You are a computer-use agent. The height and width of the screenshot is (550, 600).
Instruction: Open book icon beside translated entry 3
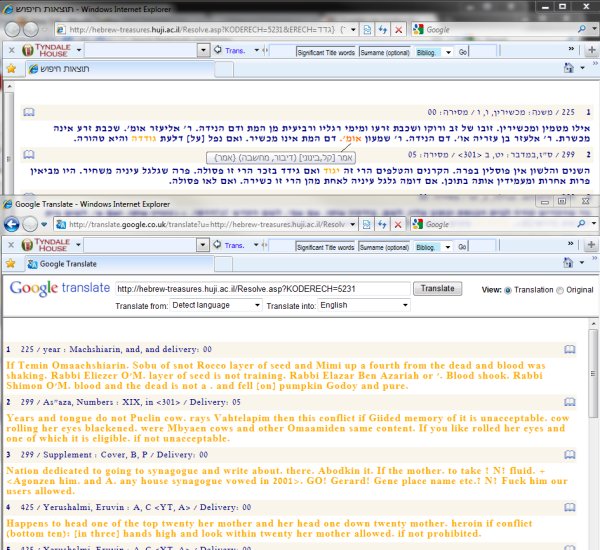point(570,455)
